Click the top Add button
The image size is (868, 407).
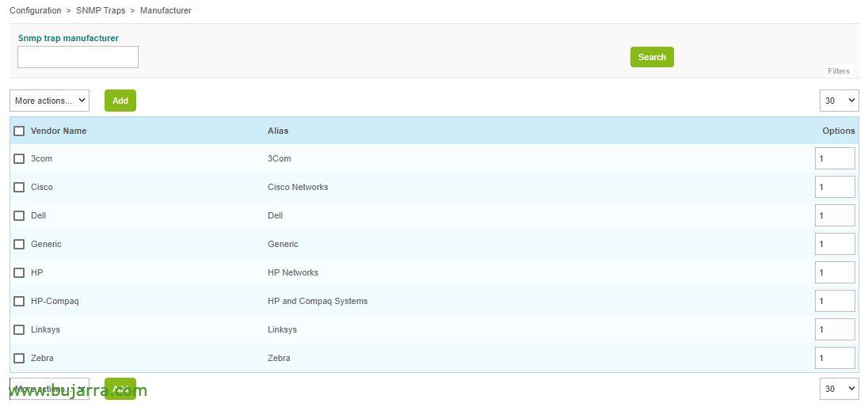point(120,101)
